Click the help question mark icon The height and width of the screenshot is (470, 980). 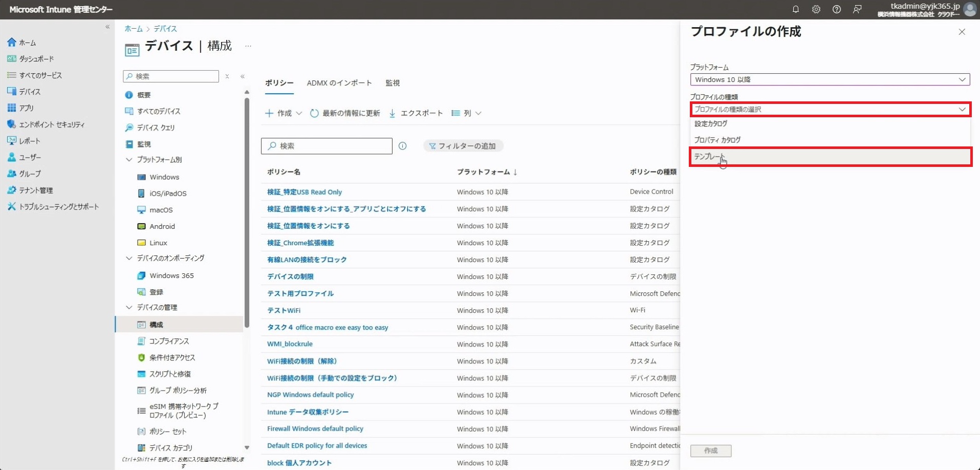click(836, 9)
